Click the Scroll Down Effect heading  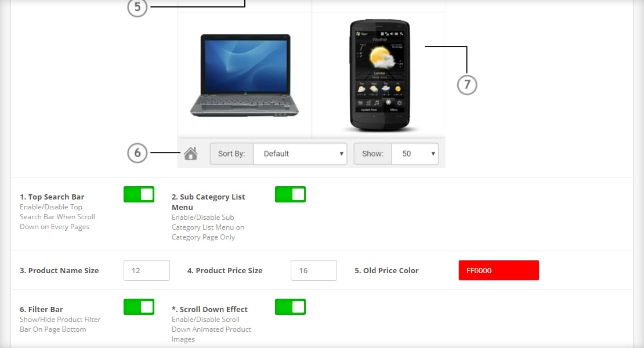tap(209, 309)
